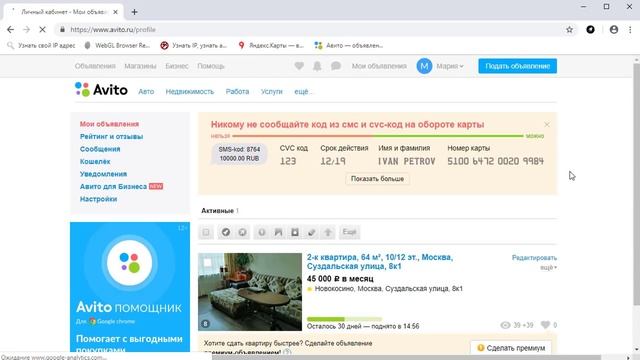Open the Chrome profile account icon
Image resolution: width=640 pixels, height=360 pixels.
[x=613, y=29]
